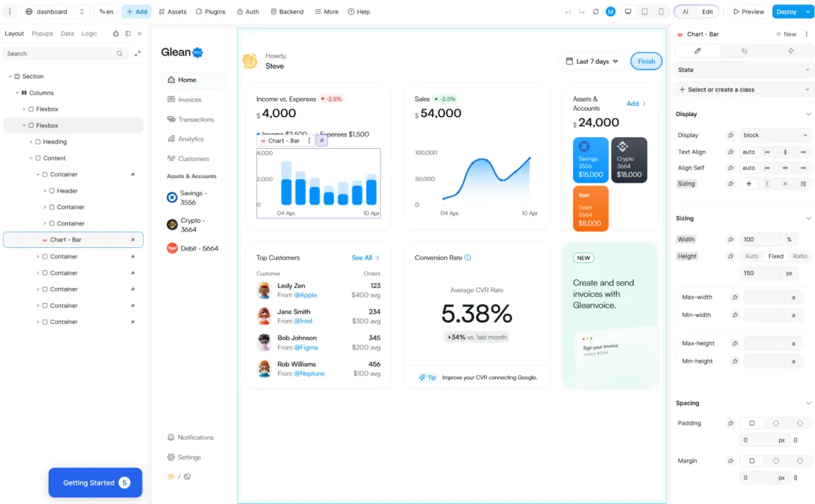
Task: Click the panel layout icon beside debug icon
Action: coord(128,33)
